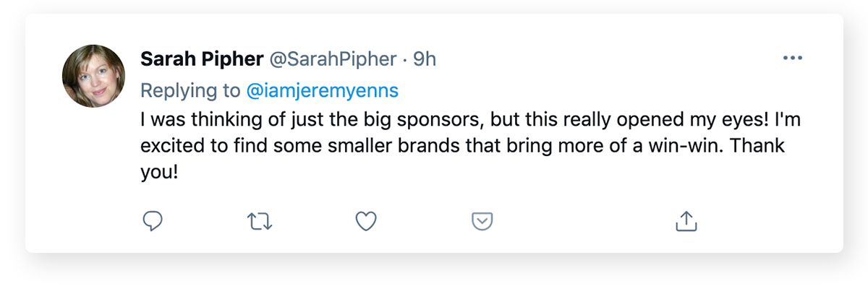
Task: Click the 'Replying to' label
Action: pyautogui.click(x=191, y=91)
